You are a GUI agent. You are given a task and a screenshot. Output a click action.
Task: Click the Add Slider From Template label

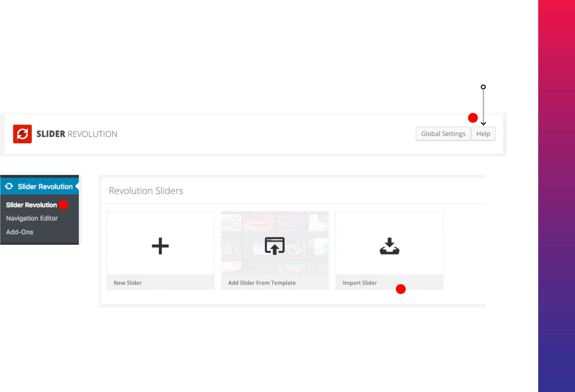262,283
